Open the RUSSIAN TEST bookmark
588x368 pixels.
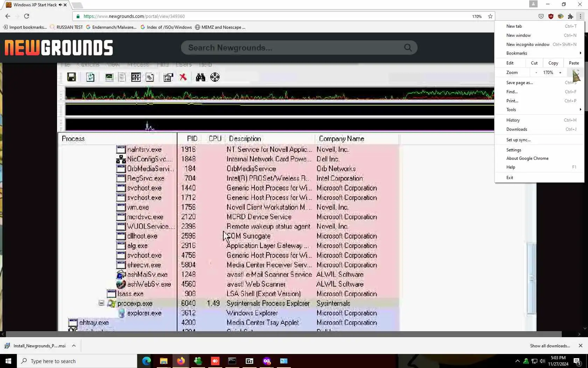(66, 27)
